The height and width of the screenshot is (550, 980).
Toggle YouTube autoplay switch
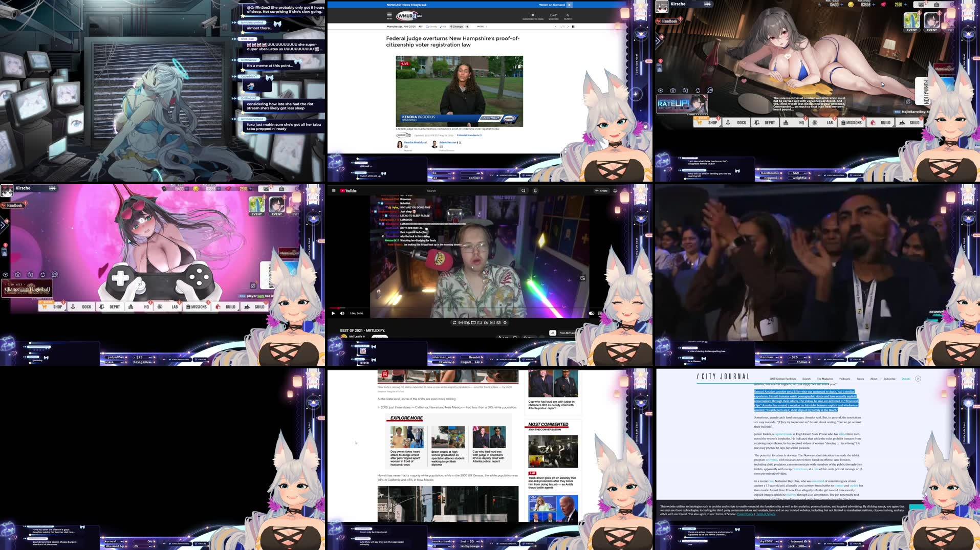[592, 313]
